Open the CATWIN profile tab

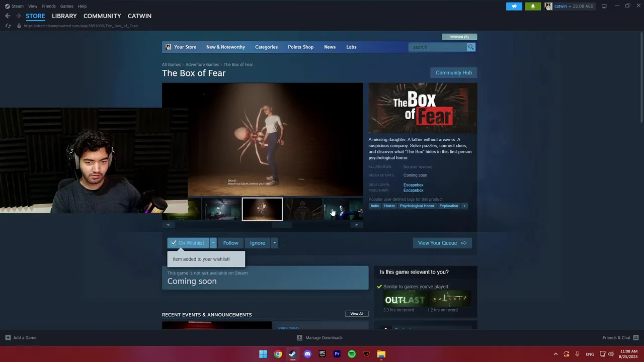[139, 16]
